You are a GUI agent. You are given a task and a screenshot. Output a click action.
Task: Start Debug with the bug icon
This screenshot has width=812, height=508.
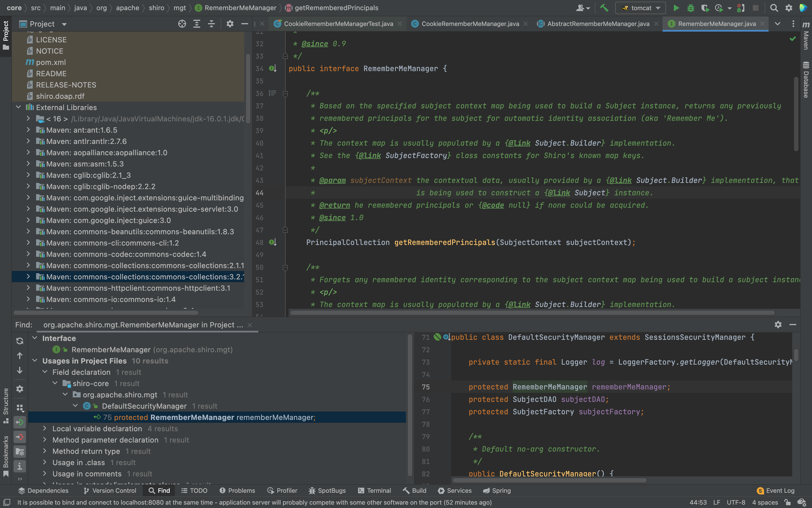pyautogui.click(x=690, y=8)
